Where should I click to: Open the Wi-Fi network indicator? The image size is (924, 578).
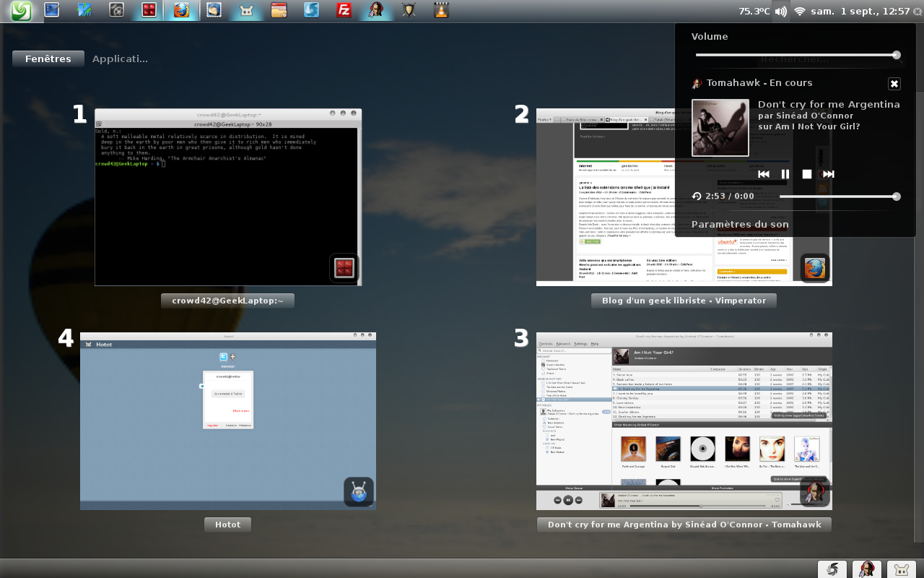click(x=799, y=11)
